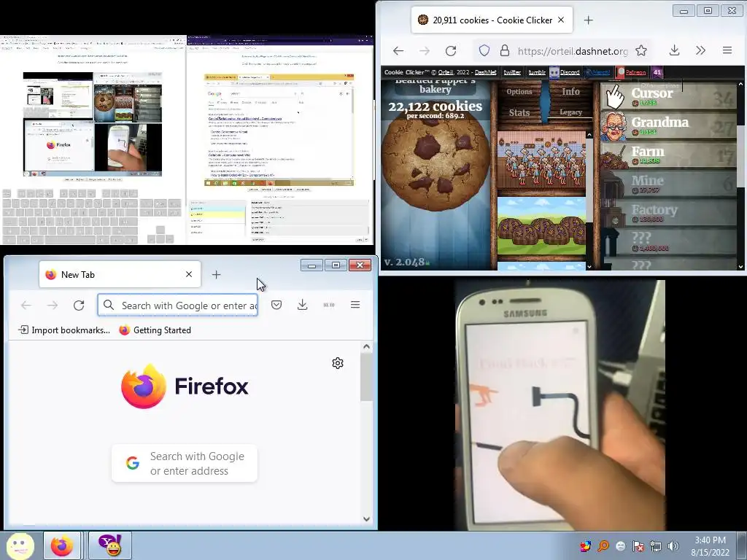The width and height of the screenshot is (747, 560).
Task: Close the New Tab tab
Action: coord(189,274)
